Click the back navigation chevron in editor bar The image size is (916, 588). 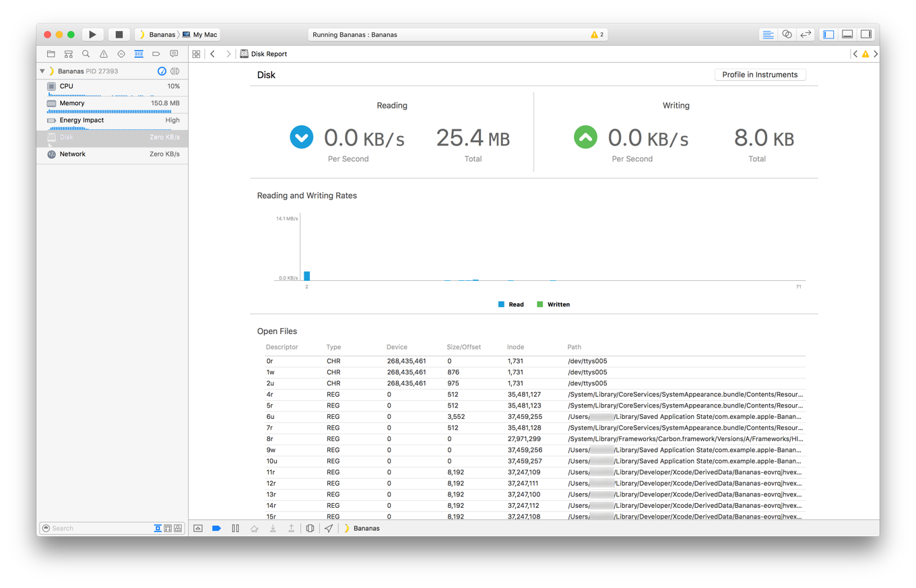click(213, 54)
